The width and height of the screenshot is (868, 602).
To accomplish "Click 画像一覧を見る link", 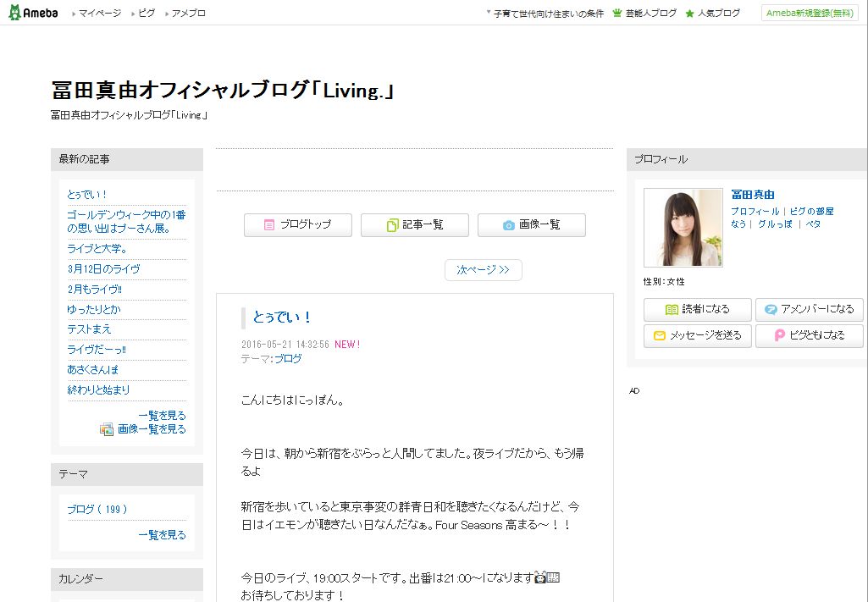I will (x=152, y=428).
